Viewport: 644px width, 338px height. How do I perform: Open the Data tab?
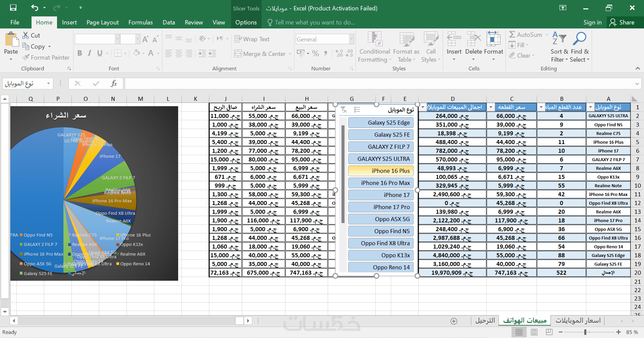click(169, 22)
